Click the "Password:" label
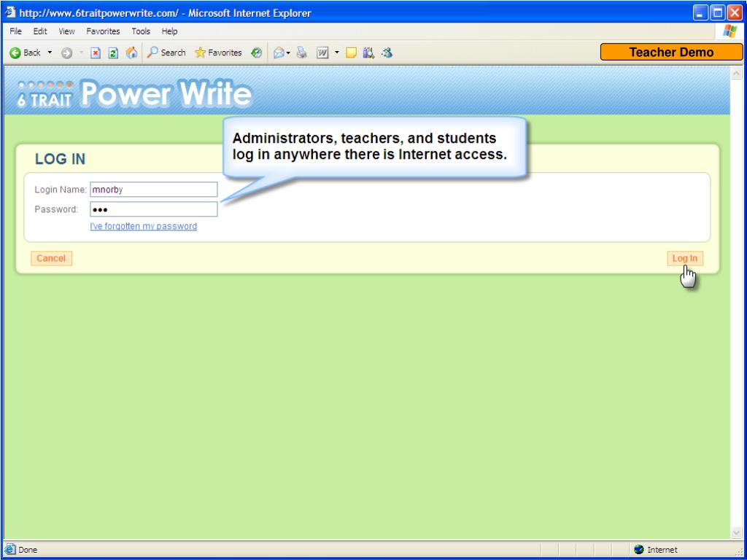This screenshot has width=747, height=560. point(56,209)
